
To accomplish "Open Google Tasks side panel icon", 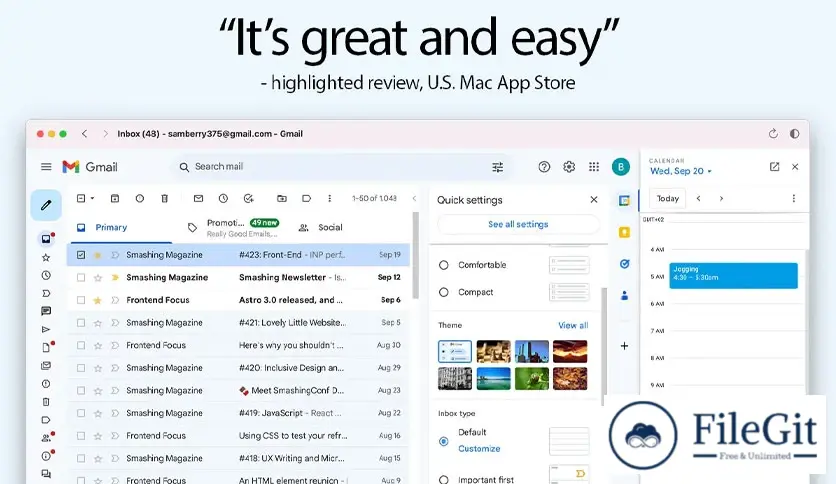I will coord(624,264).
